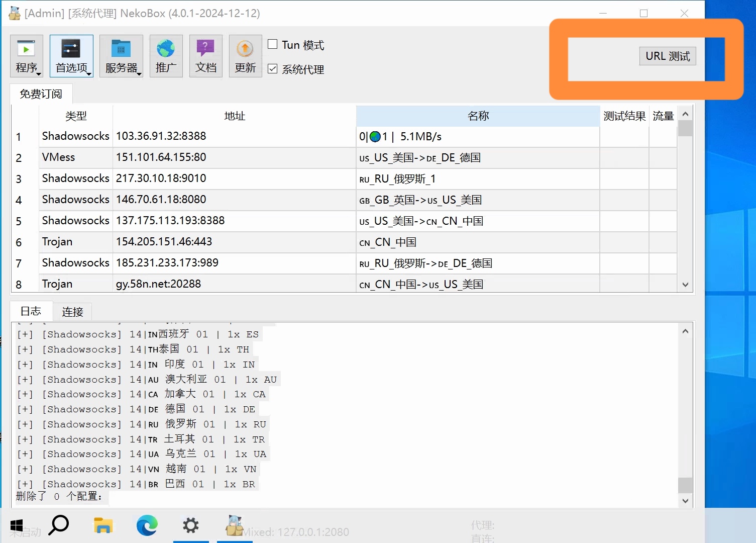Launch Microsoft Edge from the taskbar

147,526
